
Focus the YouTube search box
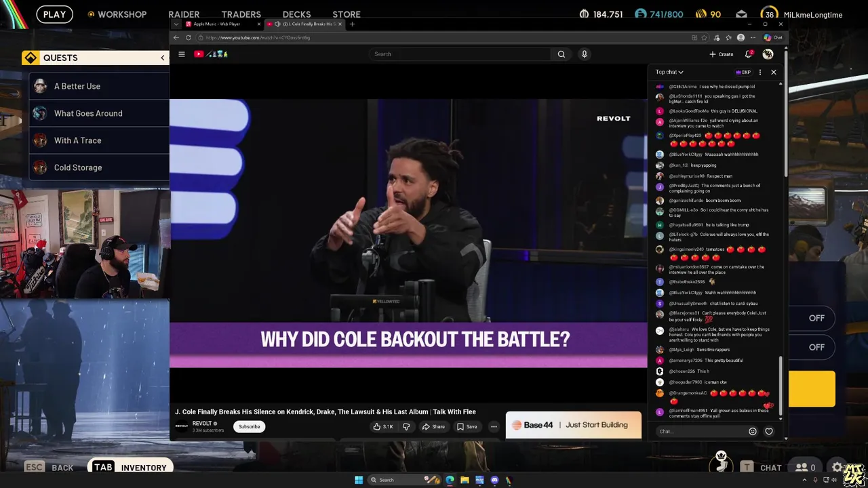pyautogui.click(x=461, y=54)
